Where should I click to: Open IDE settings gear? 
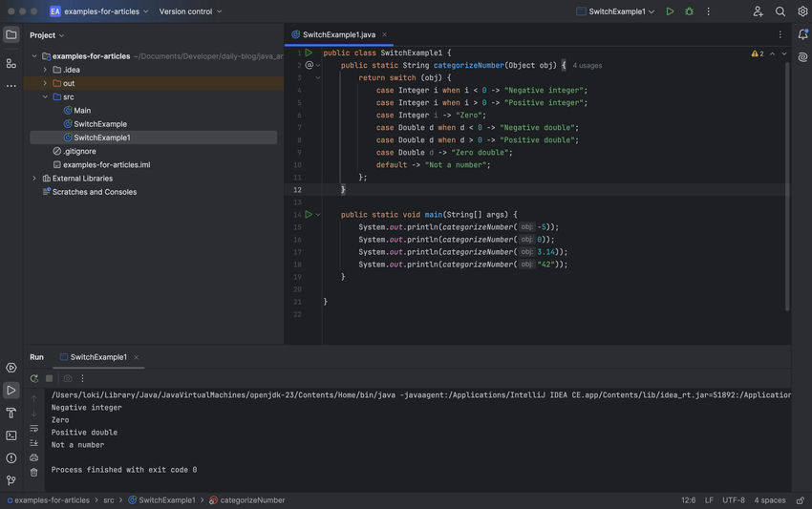click(802, 11)
